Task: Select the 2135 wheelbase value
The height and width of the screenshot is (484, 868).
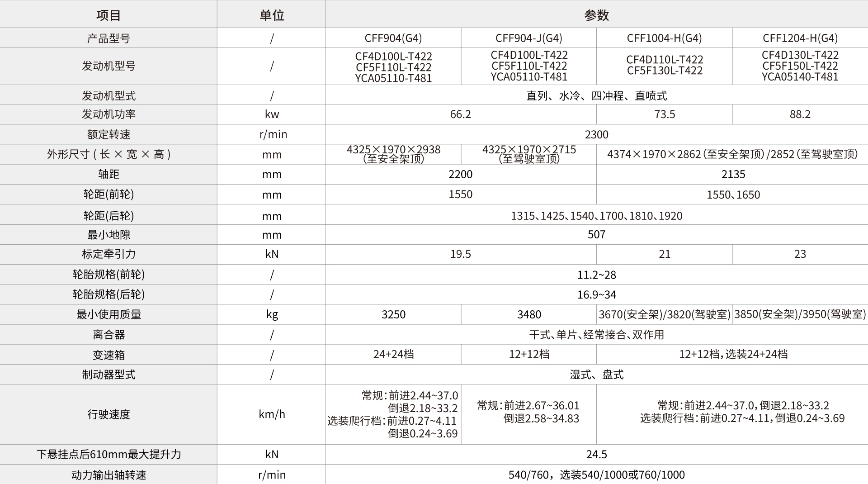Action: 733,174
